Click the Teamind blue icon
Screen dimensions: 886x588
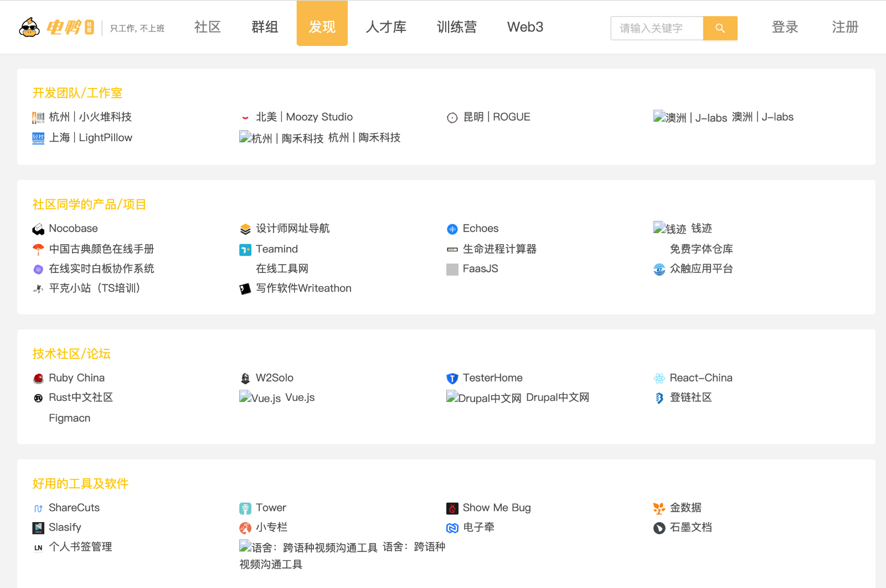245,250
